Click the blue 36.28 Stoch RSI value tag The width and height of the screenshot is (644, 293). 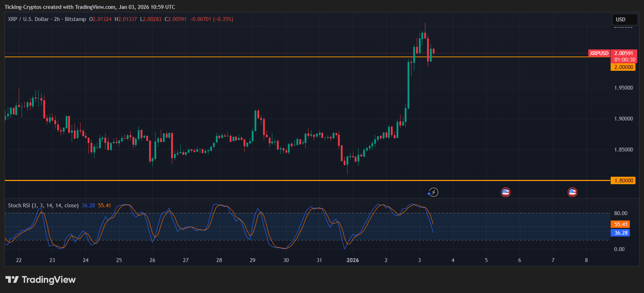point(621,233)
